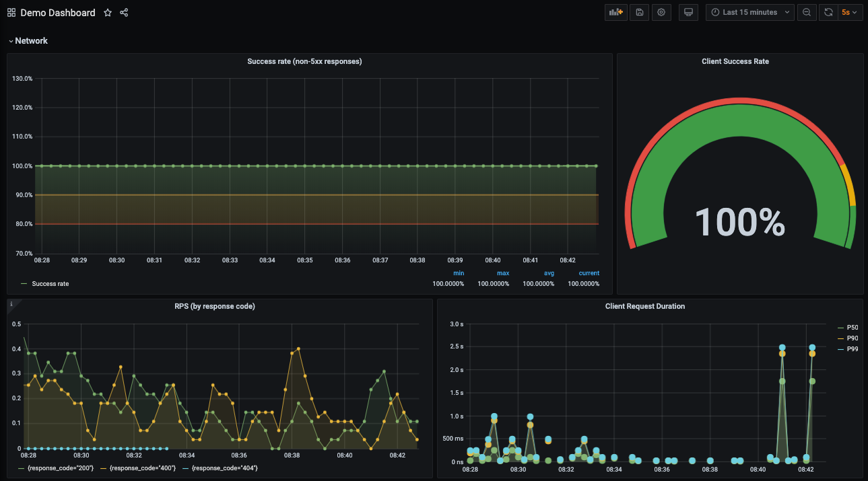The height and width of the screenshot is (481, 868).
Task: Click the zoom out time range icon
Action: tap(807, 12)
